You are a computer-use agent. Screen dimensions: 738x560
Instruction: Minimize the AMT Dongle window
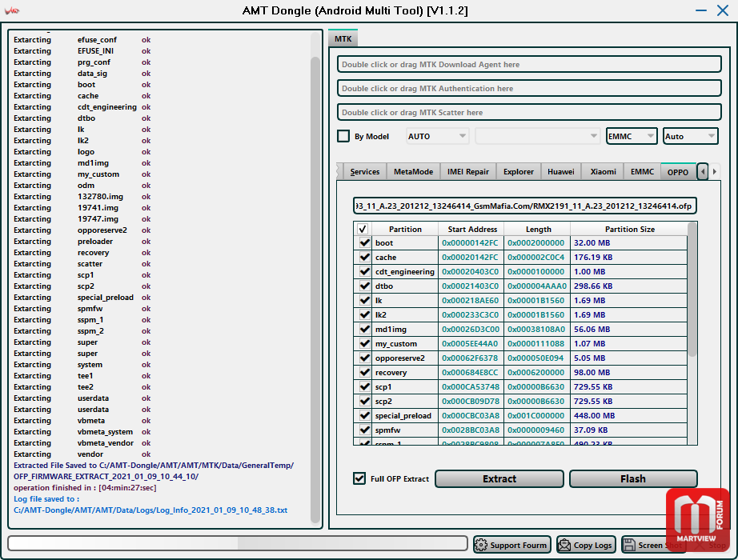pos(701,10)
